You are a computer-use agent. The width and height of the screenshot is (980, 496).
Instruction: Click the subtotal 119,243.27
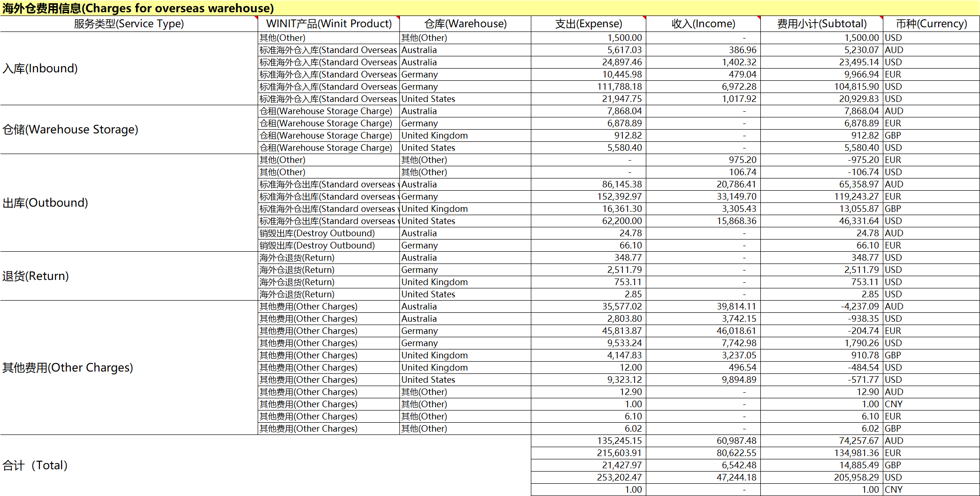point(822,196)
